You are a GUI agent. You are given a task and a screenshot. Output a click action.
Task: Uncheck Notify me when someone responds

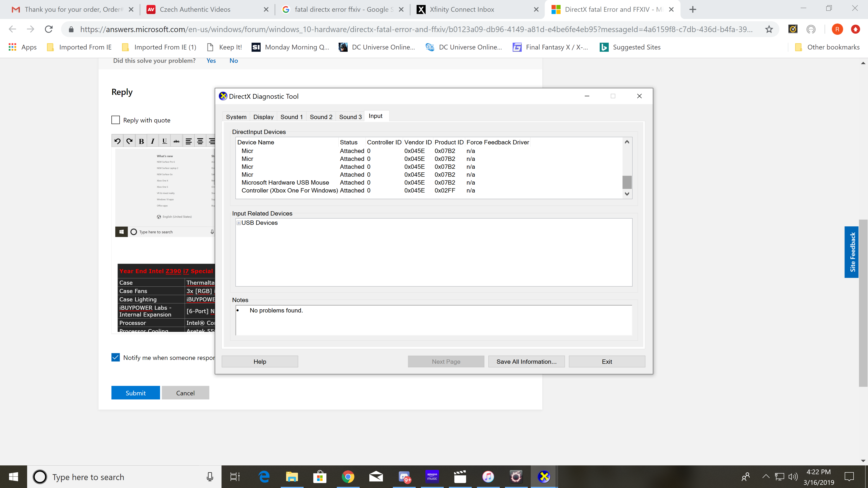[x=116, y=357]
